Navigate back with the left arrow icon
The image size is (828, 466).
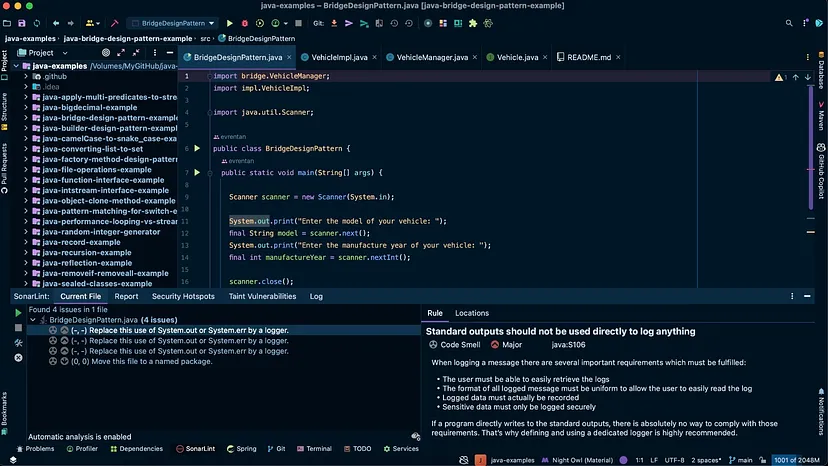pos(55,23)
